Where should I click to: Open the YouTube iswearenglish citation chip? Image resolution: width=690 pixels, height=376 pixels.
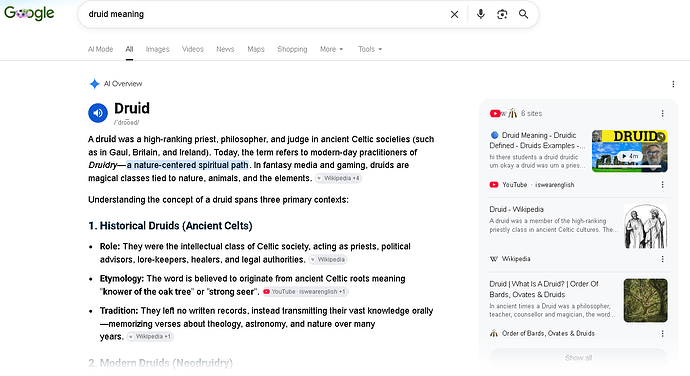pos(305,291)
